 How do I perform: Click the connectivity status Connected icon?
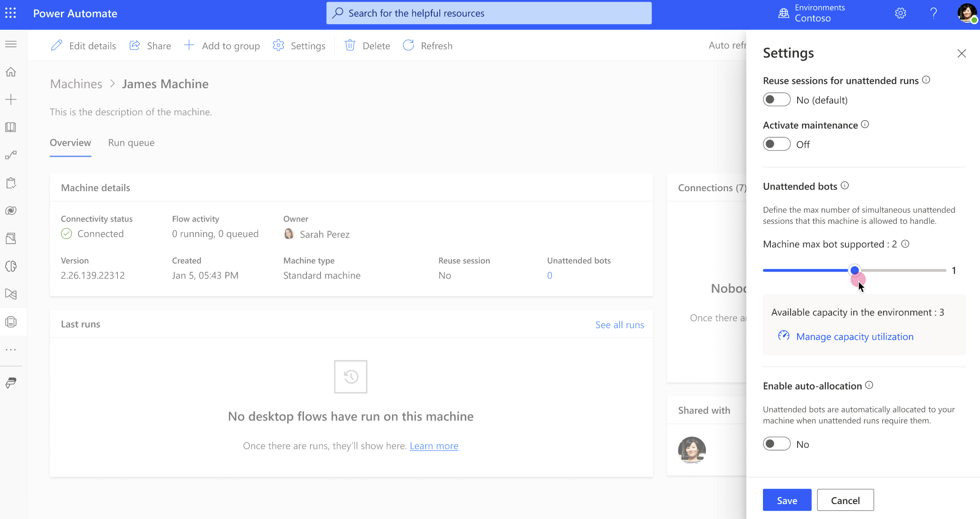coord(66,233)
